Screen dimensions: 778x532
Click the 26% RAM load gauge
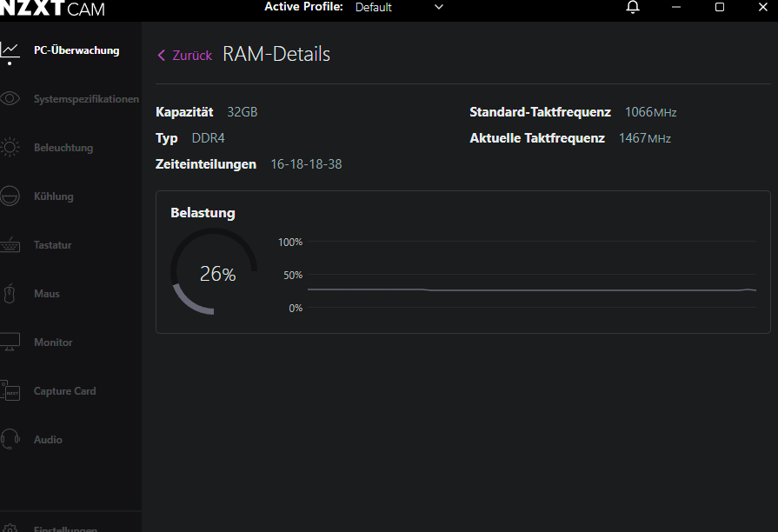(x=215, y=273)
